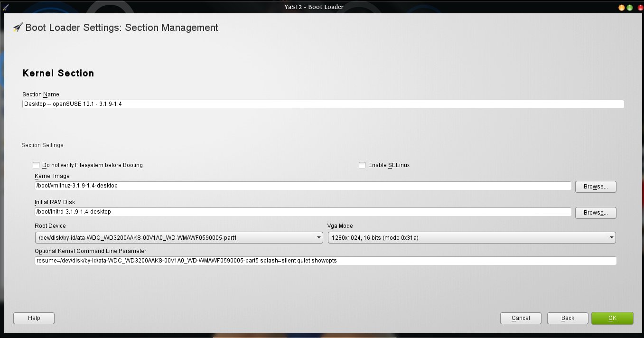Viewport: 644px width, 338px height.
Task: Minimize the YaST2 window with orange button
Action: coord(622,8)
